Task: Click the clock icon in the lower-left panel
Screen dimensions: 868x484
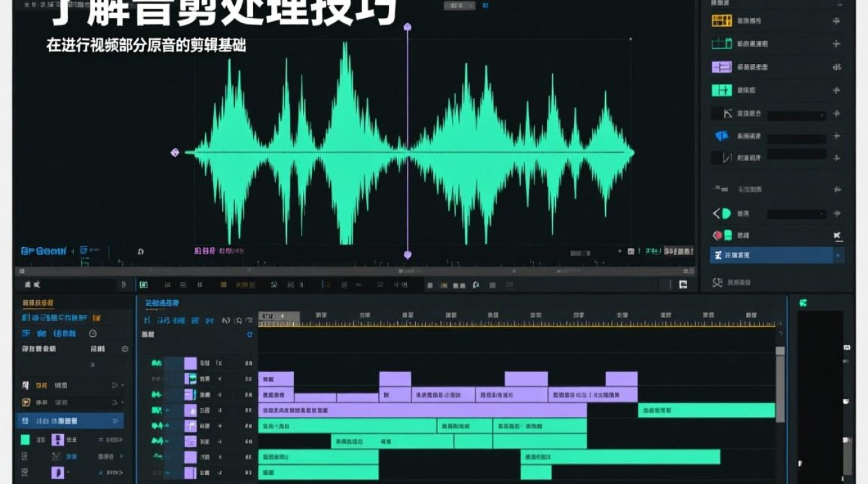Action: coord(125,348)
